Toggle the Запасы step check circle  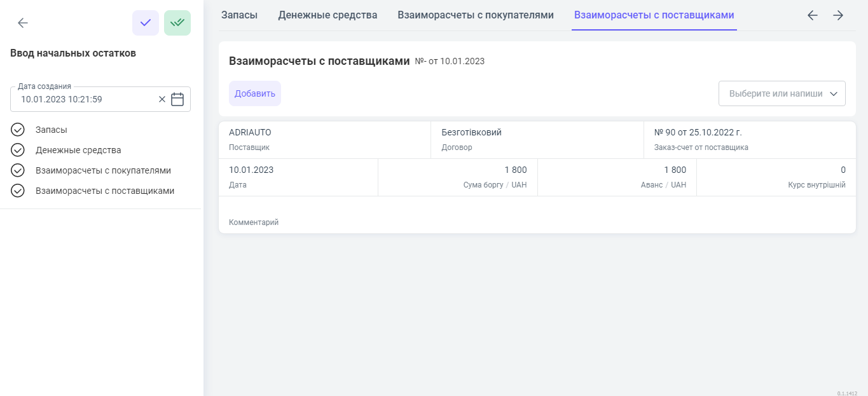coord(18,130)
